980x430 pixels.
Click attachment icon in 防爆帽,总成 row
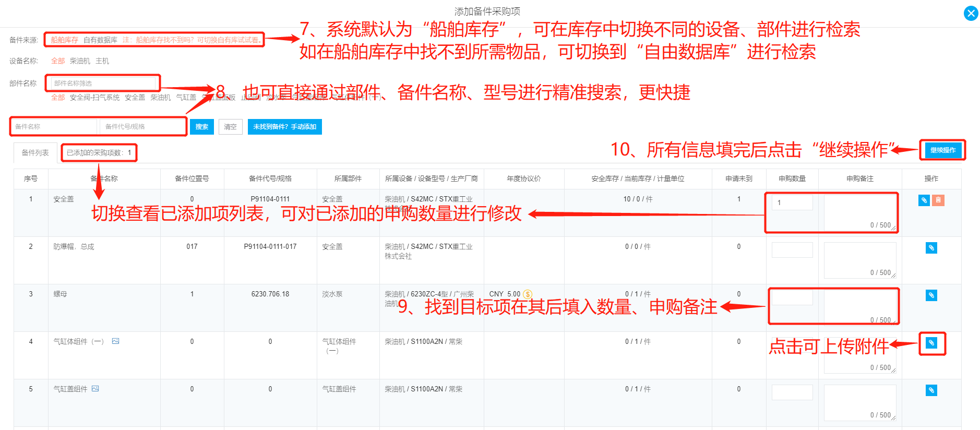[x=931, y=248]
